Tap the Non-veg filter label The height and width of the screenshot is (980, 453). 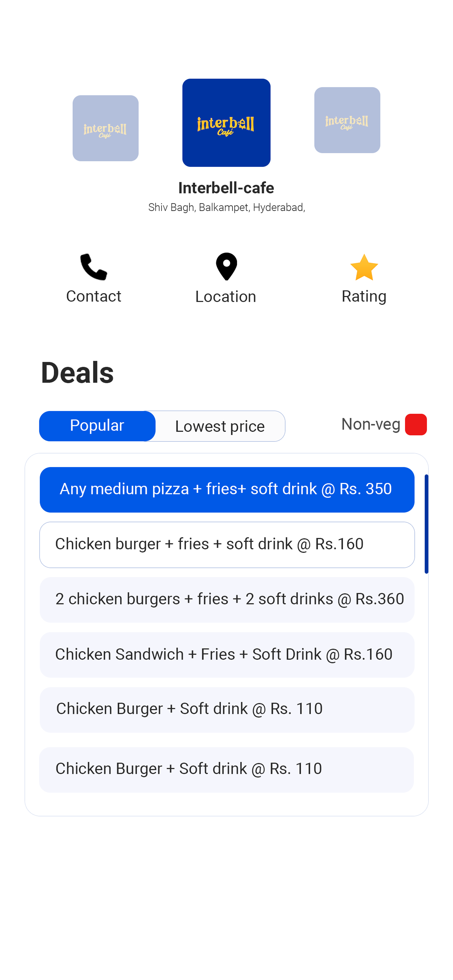click(x=371, y=424)
